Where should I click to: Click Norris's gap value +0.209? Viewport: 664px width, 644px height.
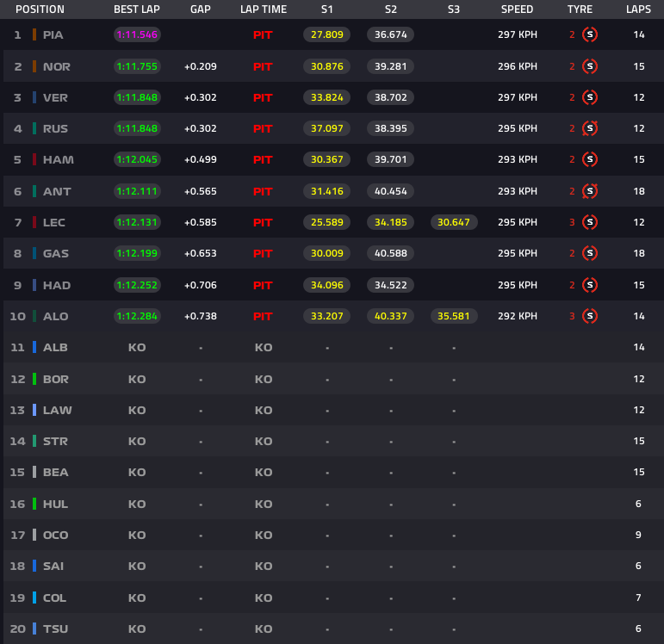pyautogui.click(x=200, y=66)
